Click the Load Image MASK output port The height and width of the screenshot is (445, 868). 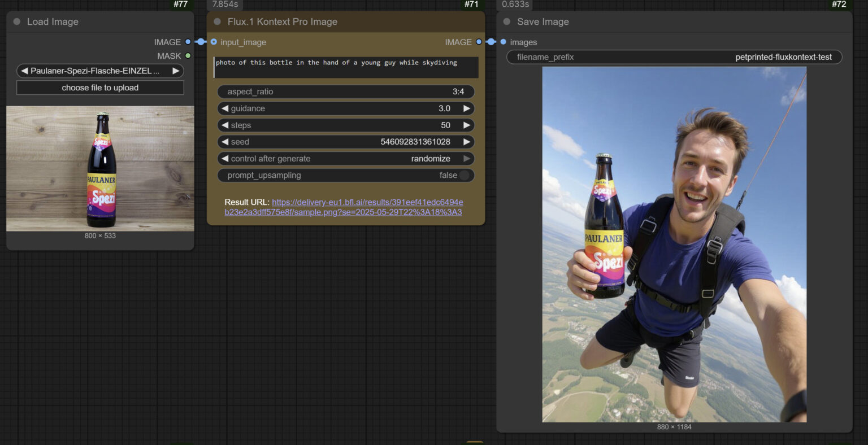tap(188, 56)
